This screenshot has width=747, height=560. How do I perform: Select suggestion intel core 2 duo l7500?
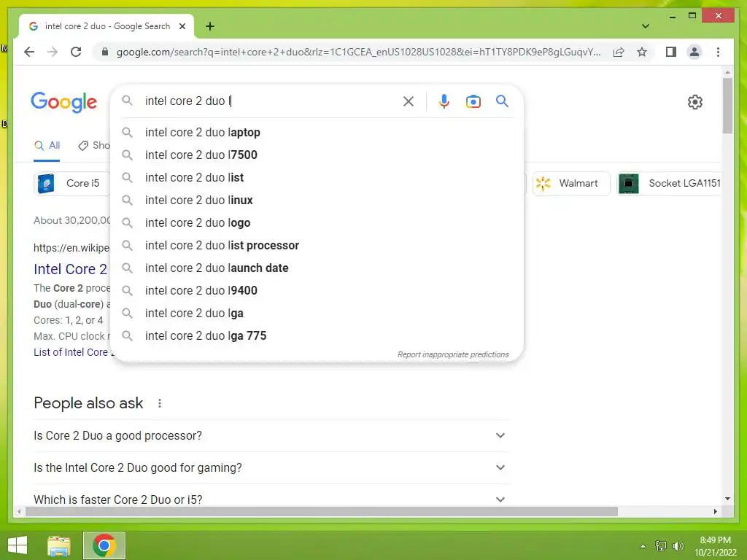(x=317, y=155)
